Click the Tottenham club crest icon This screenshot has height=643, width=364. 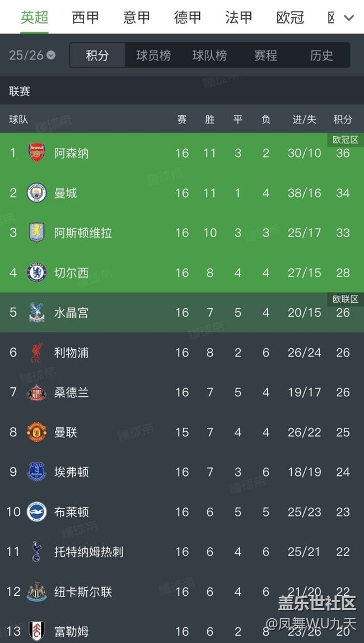[x=37, y=552]
